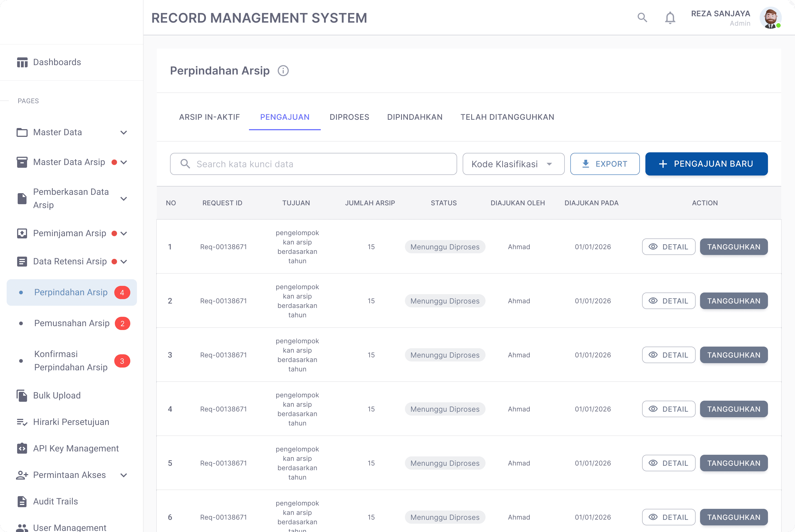Click the red 4 badge on Perpindahan Arsip
795x532 pixels.
pos(122,292)
